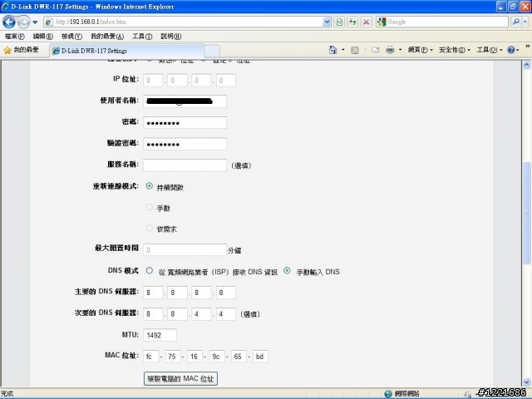The width and height of the screenshot is (532, 399).
Task: Click the MAC 位址 field showing bd
Action: (x=260, y=357)
